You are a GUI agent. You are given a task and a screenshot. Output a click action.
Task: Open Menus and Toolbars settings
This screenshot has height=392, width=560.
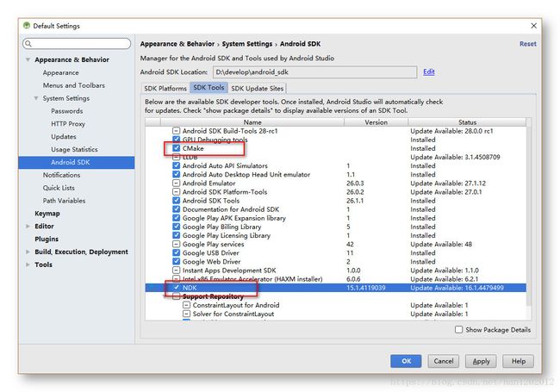click(74, 85)
